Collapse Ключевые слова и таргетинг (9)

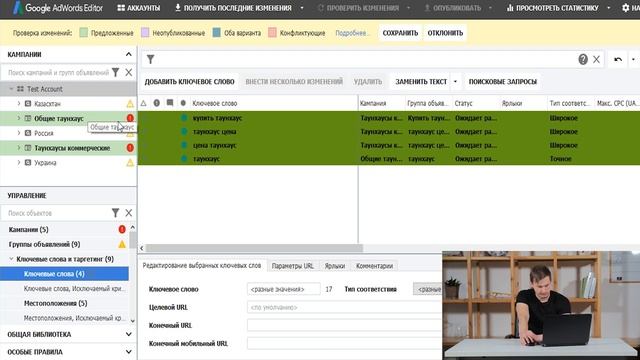(x=11, y=259)
